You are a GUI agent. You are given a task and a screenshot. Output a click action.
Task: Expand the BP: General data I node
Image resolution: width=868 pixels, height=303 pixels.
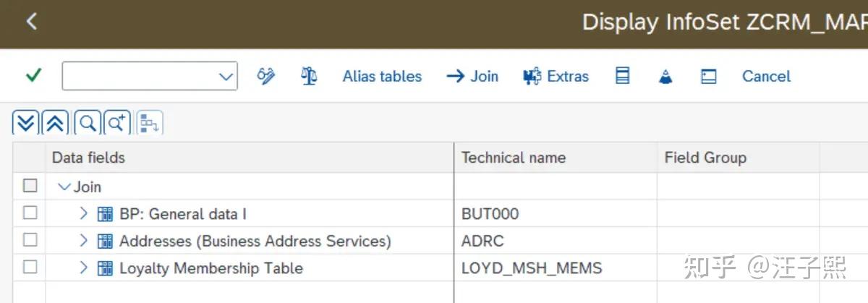click(82, 213)
